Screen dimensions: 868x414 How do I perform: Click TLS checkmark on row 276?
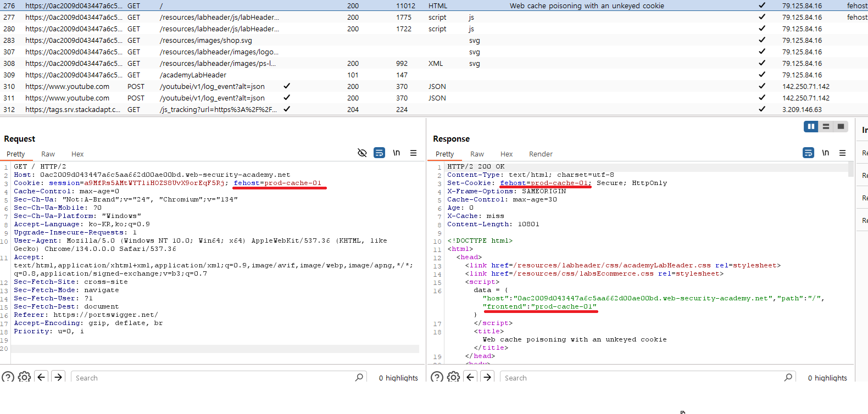point(762,5)
